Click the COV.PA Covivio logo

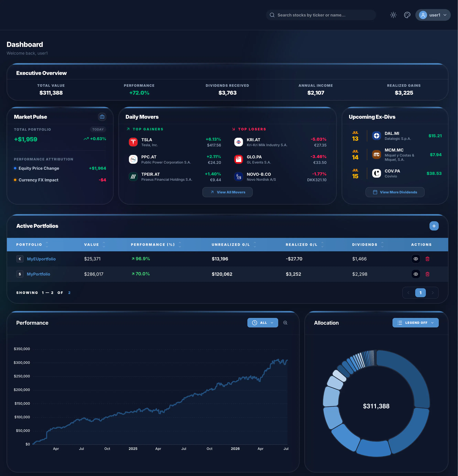click(x=376, y=173)
